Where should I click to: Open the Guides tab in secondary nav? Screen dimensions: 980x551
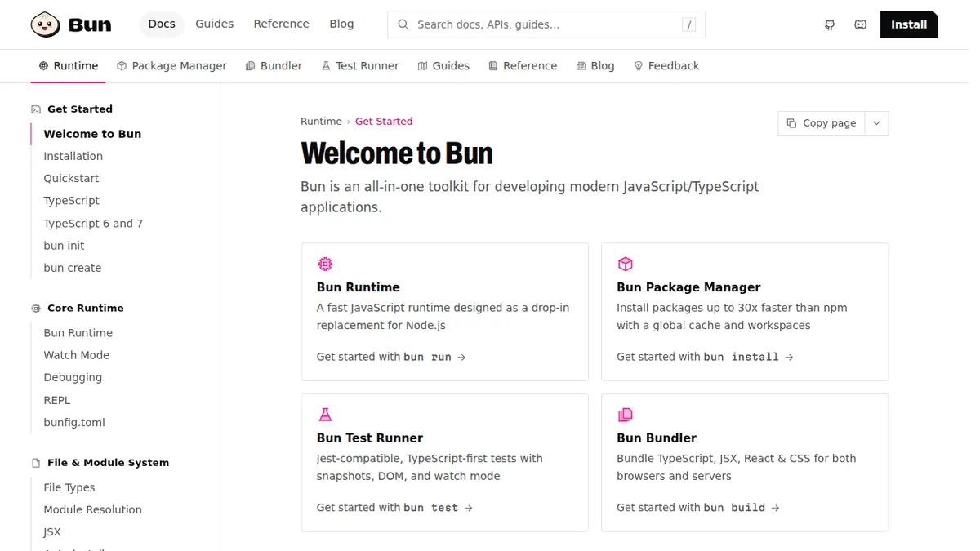443,66
